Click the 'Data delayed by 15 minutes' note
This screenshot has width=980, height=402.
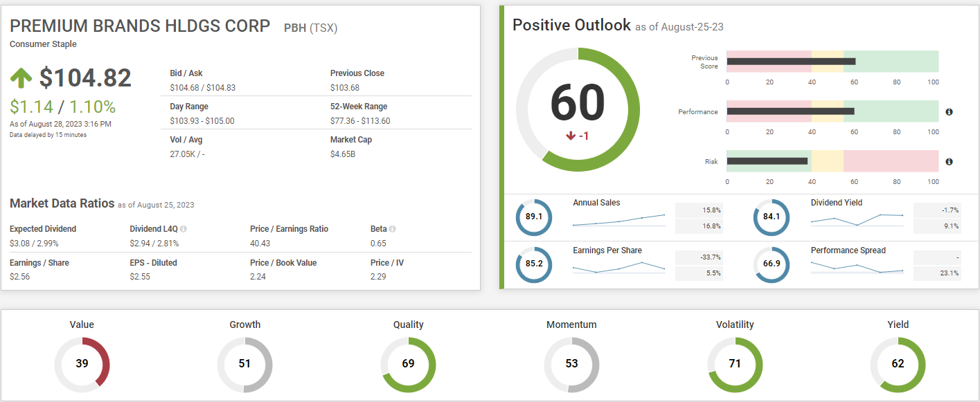[x=48, y=135]
